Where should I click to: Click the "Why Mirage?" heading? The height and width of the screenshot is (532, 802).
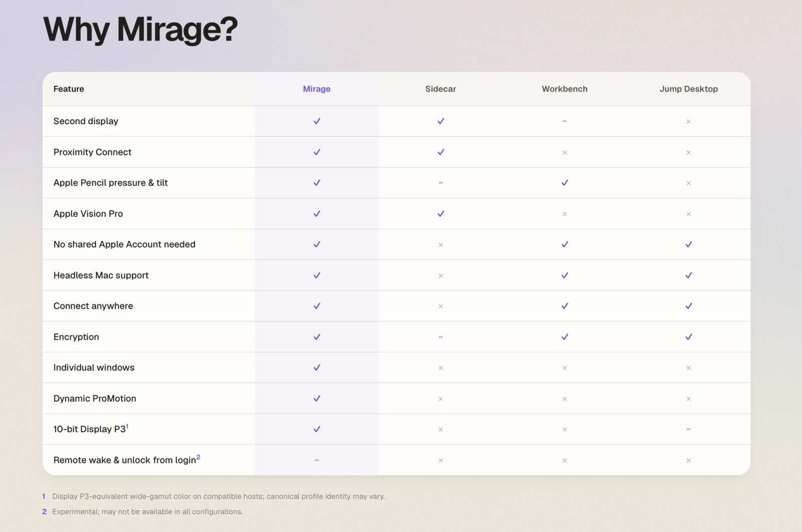[x=140, y=30]
